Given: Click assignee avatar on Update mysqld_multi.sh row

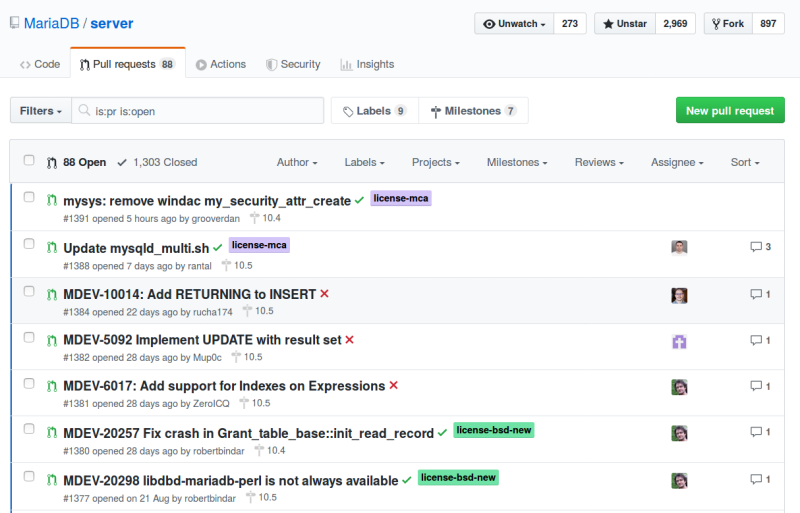Looking at the screenshot, I should pyautogui.click(x=679, y=248).
